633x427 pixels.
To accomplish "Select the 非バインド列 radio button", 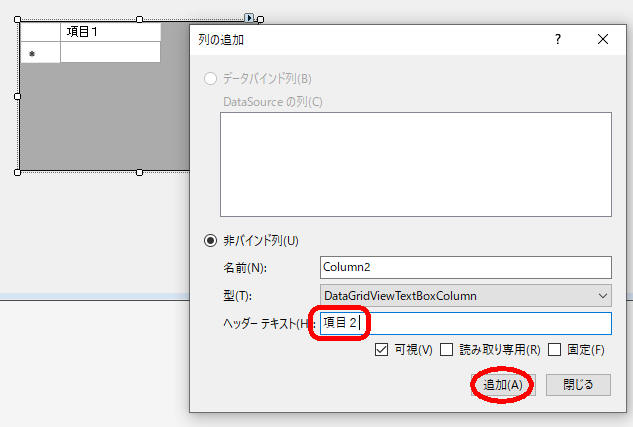I will point(210,240).
